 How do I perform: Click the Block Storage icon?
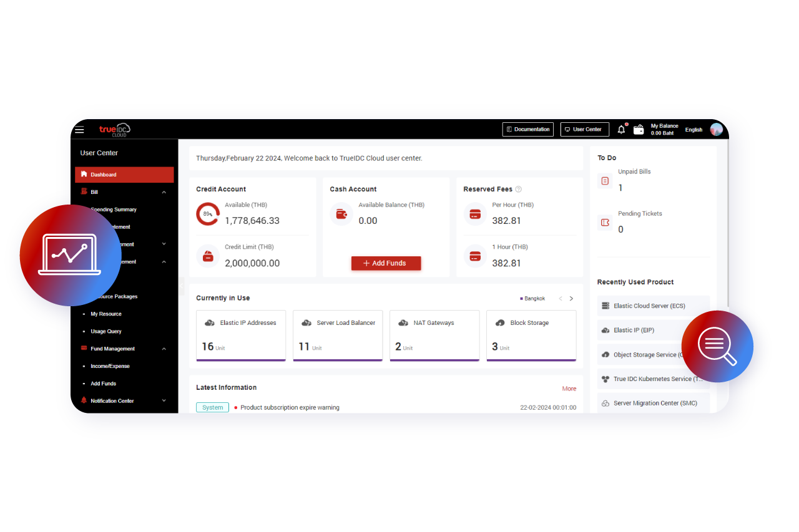(499, 322)
